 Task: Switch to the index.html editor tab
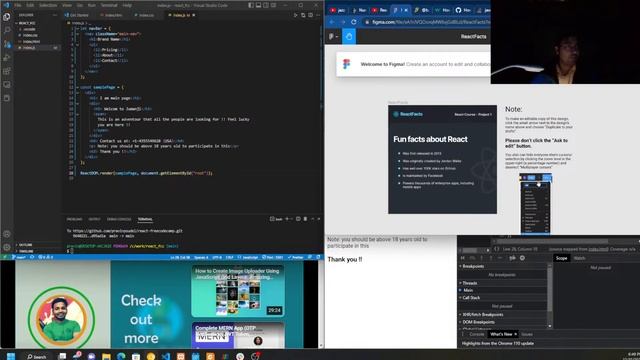click(x=111, y=15)
